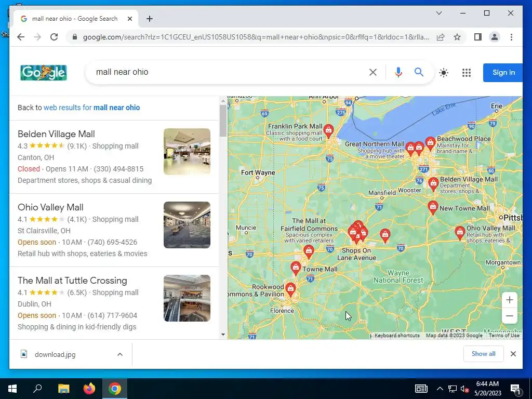Open map Terms of Use
The image size is (532, 399).
(504, 336)
